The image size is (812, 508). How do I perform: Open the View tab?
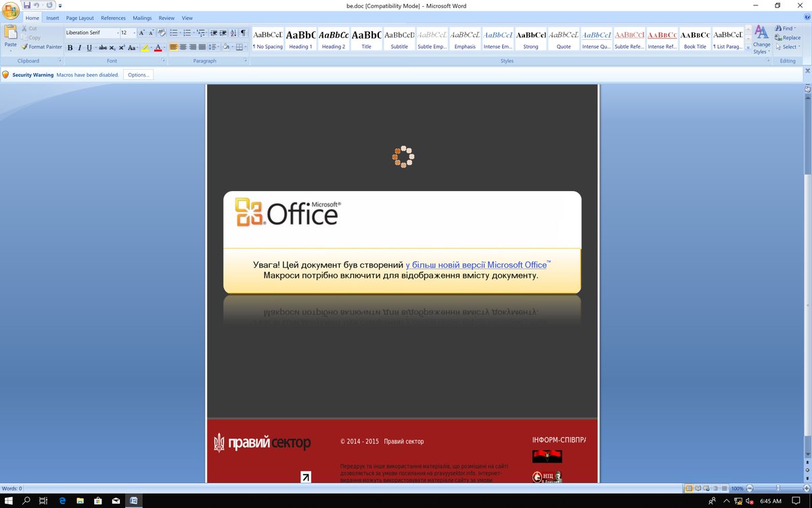click(x=187, y=18)
